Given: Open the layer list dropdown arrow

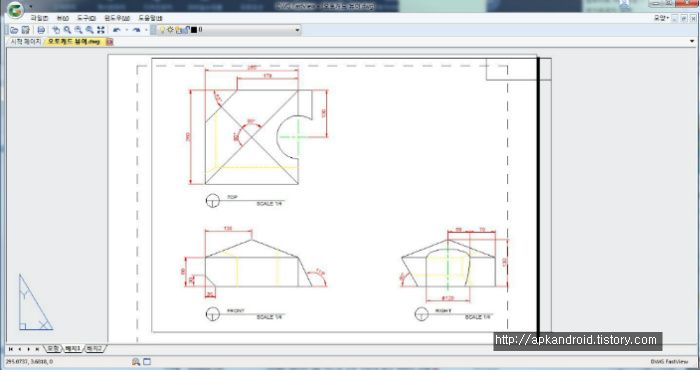Looking at the screenshot, I should tap(297, 30).
